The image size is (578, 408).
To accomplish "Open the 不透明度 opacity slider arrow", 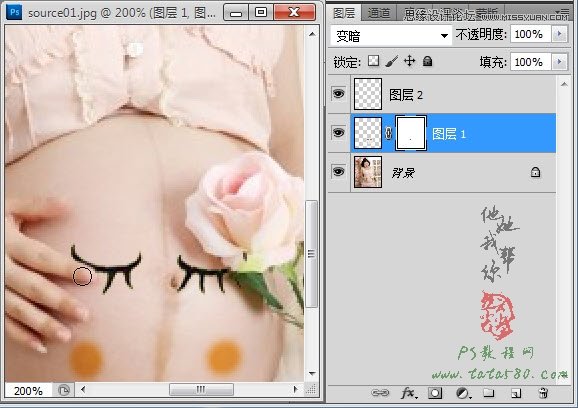I will coord(560,34).
